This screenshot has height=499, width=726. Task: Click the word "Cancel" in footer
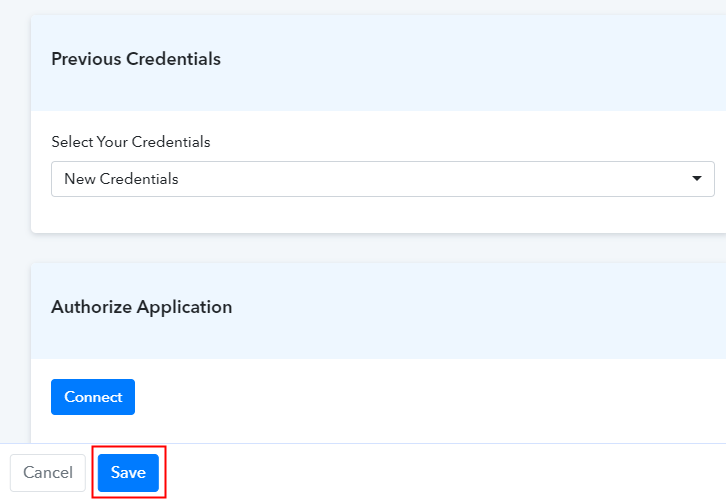click(x=48, y=472)
